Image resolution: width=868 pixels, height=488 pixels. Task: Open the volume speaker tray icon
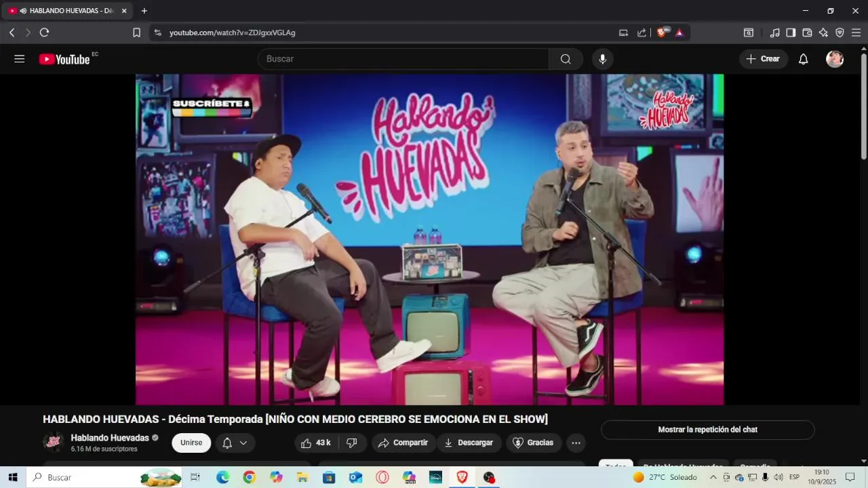click(778, 477)
